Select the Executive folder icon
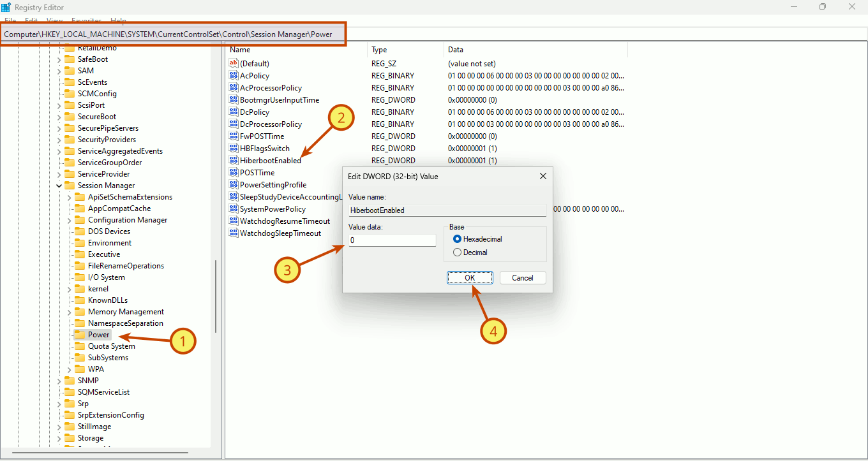This screenshot has width=868, height=461. coord(80,254)
